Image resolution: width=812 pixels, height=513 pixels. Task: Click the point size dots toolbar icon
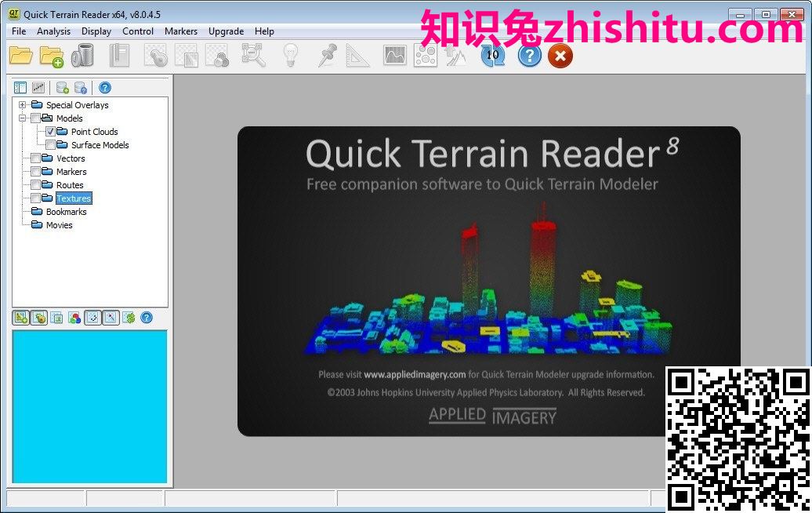click(x=426, y=56)
